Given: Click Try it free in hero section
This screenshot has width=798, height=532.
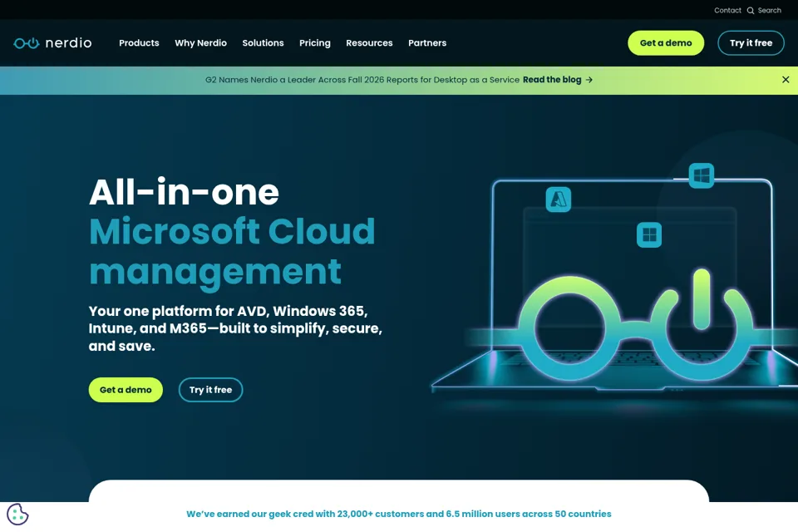Looking at the screenshot, I should pyautogui.click(x=210, y=390).
